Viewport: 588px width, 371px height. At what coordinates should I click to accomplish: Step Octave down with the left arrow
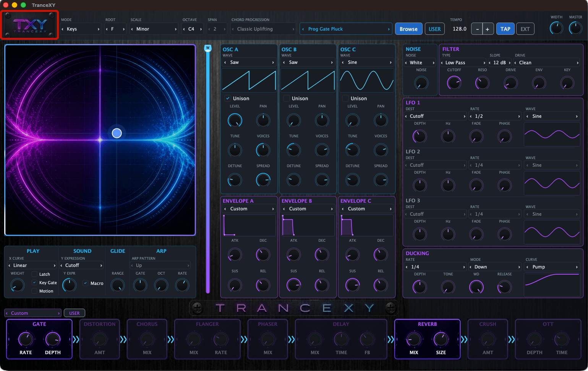(x=184, y=29)
